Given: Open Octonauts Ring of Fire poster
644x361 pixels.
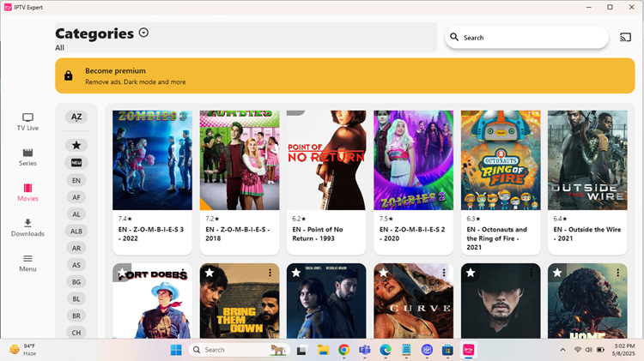Looking at the screenshot, I should click(x=501, y=160).
